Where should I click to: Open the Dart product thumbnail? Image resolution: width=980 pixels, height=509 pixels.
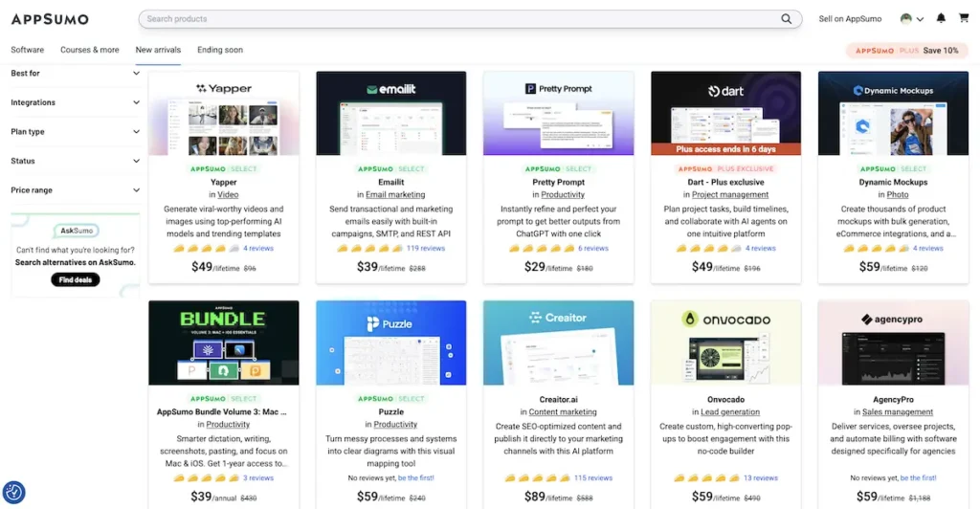pos(725,113)
